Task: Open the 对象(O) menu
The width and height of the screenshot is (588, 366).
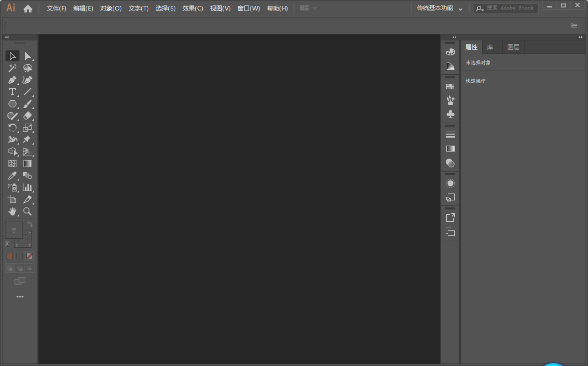Action: point(111,8)
